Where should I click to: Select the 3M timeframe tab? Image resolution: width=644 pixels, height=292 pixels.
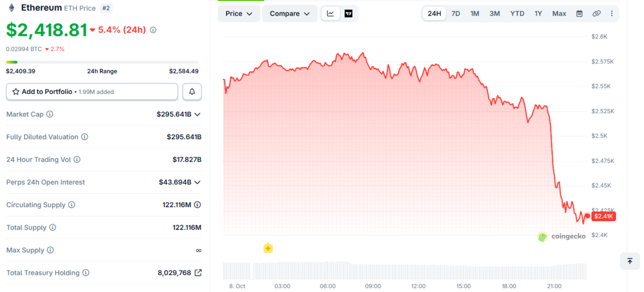[x=495, y=13]
